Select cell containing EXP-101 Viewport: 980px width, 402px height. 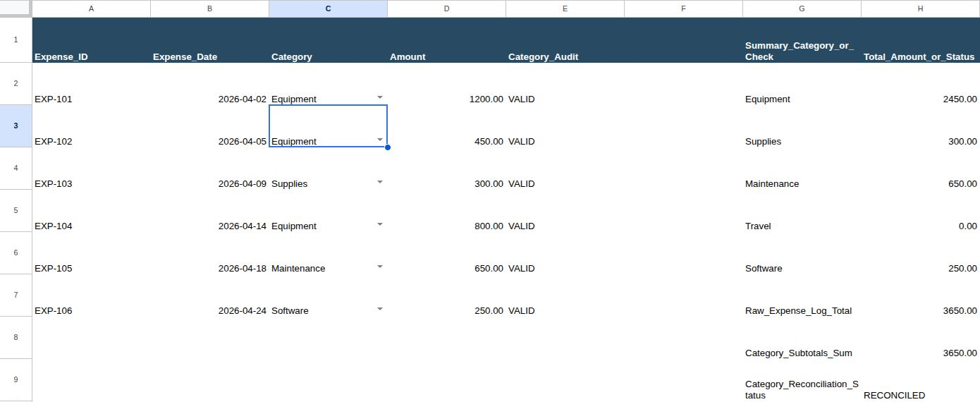tap(91, 84)
